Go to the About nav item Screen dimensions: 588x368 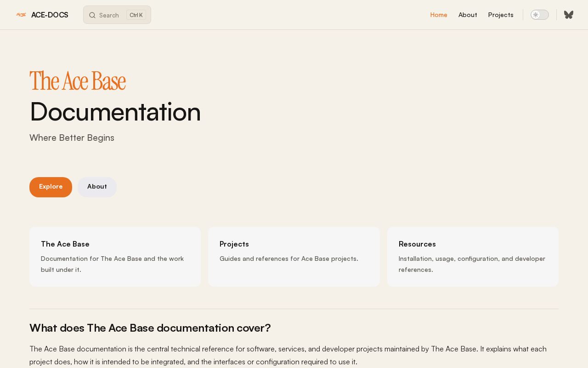[468, 15]
